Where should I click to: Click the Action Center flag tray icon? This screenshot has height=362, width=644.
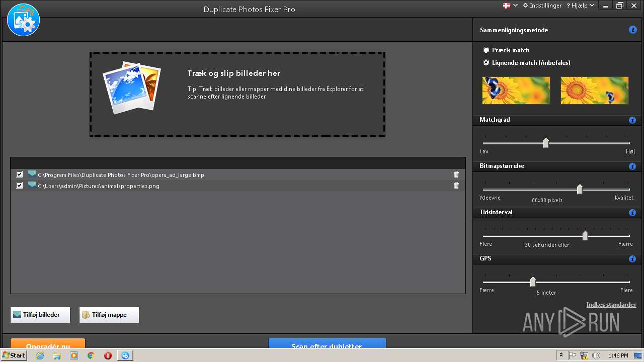(572, 355)
